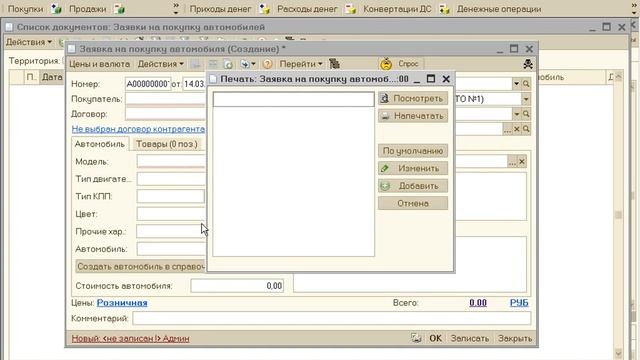The width and height of the screenshot is (640, 360).
Task: Open dropdown arrow of the create-based-on icon
Action: coord(253,64)
